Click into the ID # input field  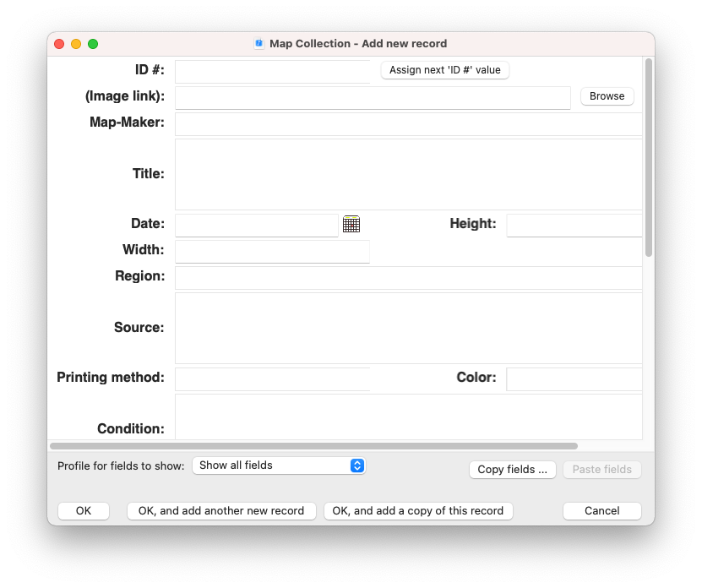(272, 71)
